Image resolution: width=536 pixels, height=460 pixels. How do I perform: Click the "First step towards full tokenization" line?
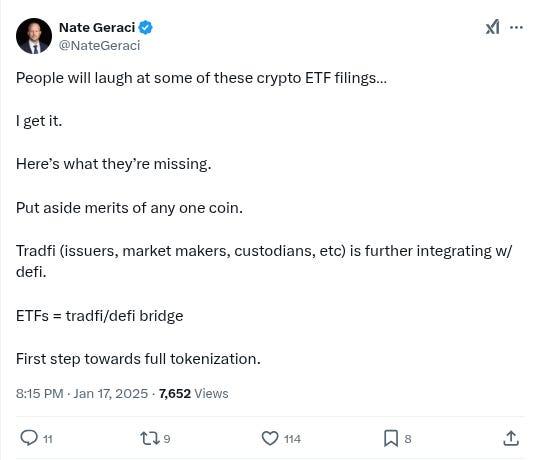[x=138, y=359]
